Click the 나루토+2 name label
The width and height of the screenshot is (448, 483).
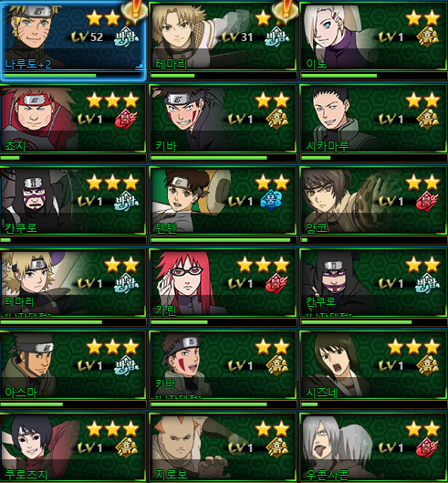[28, 64]
